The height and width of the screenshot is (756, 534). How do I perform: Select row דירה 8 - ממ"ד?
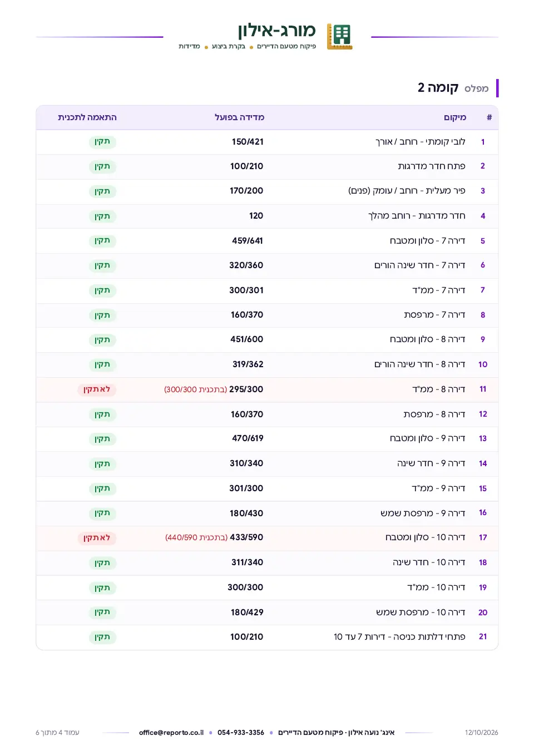coord(267,389)
